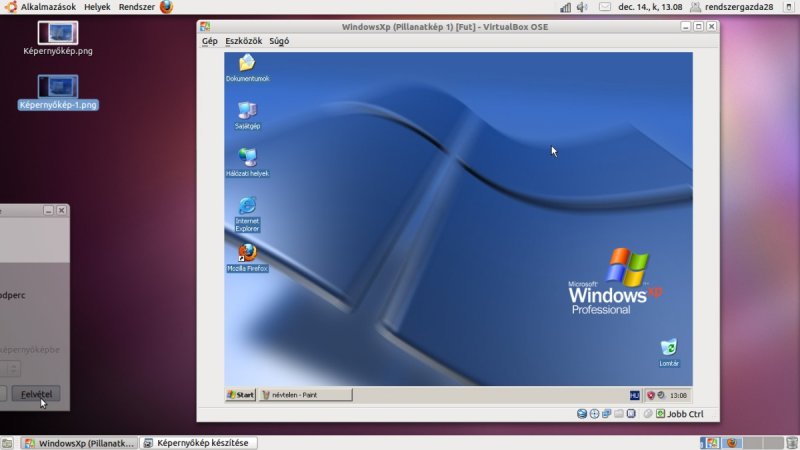Select the Hálózati helyek icon
This screenshot has width=800, height=450.
pos(247,162)
